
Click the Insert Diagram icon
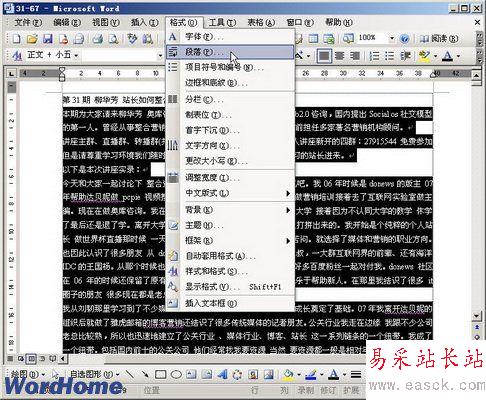[237, 375]
